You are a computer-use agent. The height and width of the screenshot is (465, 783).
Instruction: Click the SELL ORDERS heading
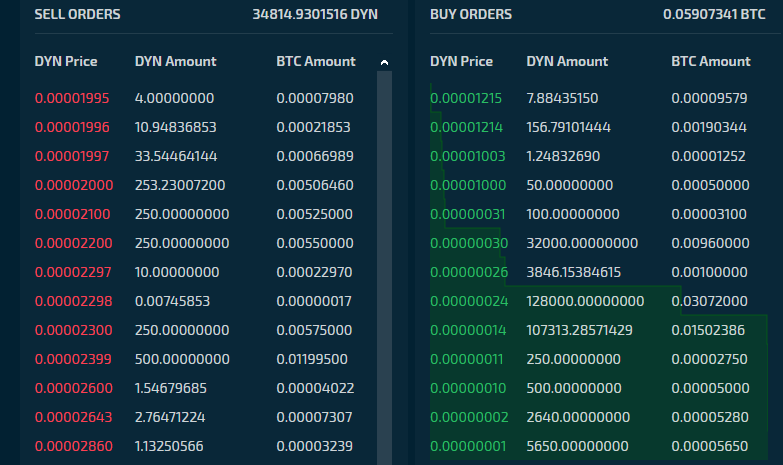coord(77,14)
